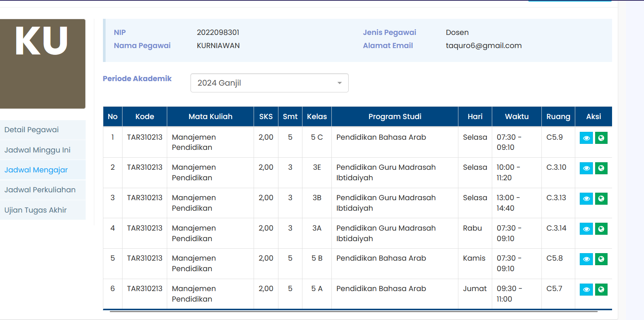The height and width of the screenshot is (320, 644).
Task: Click the blue eye icon for class 5 C
Action: point(586,138)
